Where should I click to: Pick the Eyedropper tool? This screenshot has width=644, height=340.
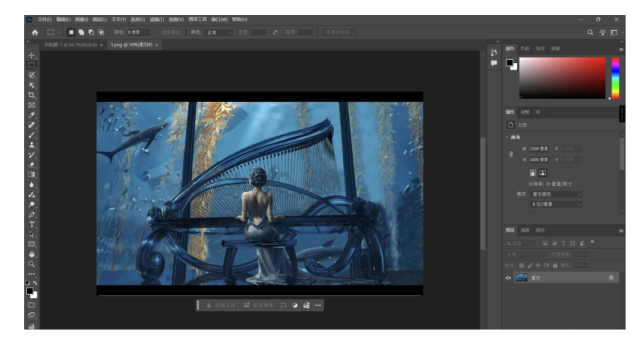pos(31,115)
